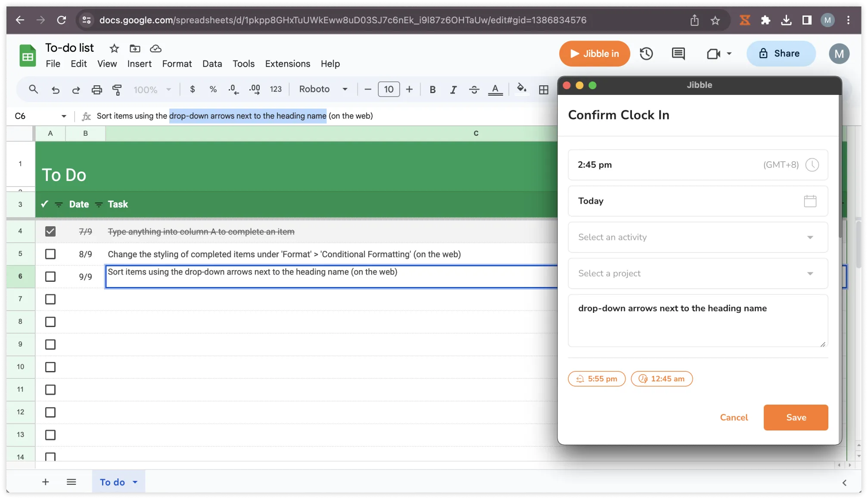Image resolution: width=868 pixels, height=499 pixels.
Task: Open the Extensions menu
Action: point(287,64)
